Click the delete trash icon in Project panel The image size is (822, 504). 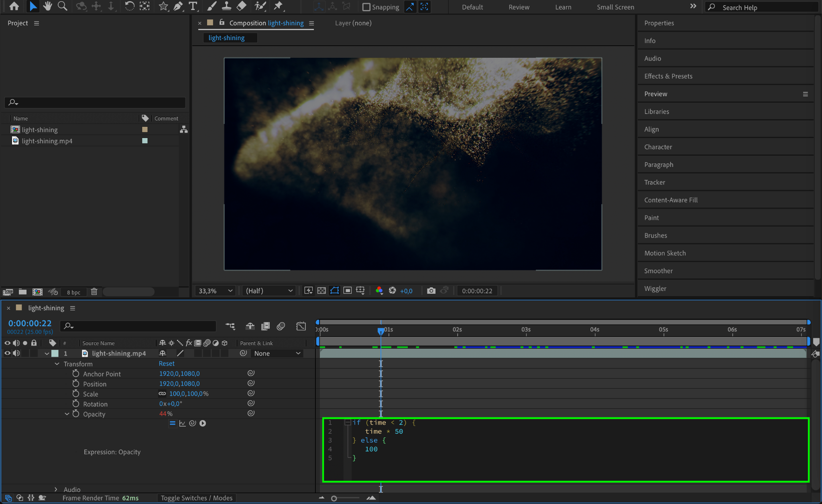94,292
